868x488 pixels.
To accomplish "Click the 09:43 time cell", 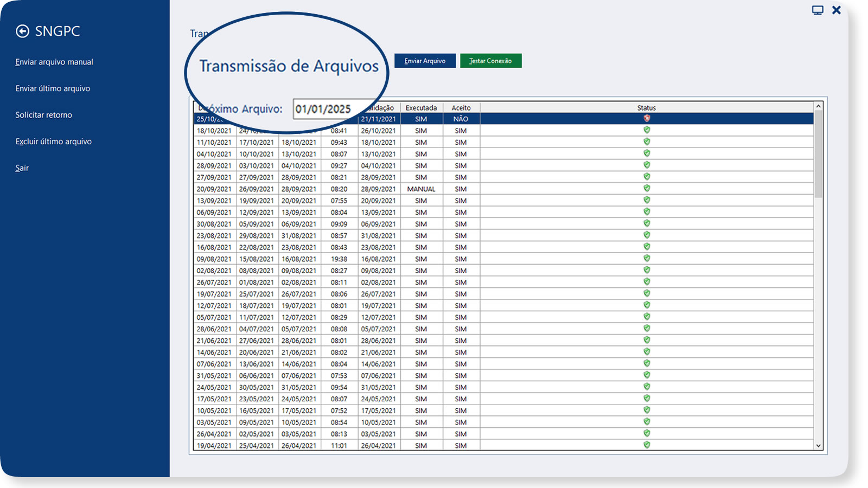I will point(339,143).
